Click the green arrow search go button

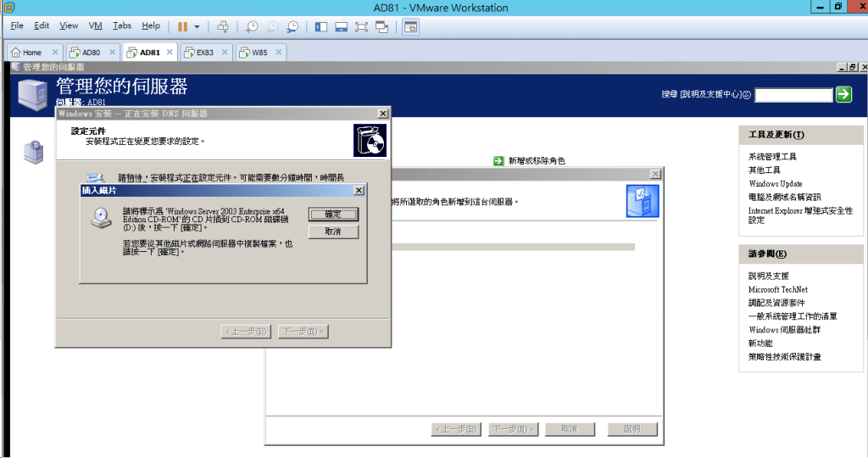[843, 95]
